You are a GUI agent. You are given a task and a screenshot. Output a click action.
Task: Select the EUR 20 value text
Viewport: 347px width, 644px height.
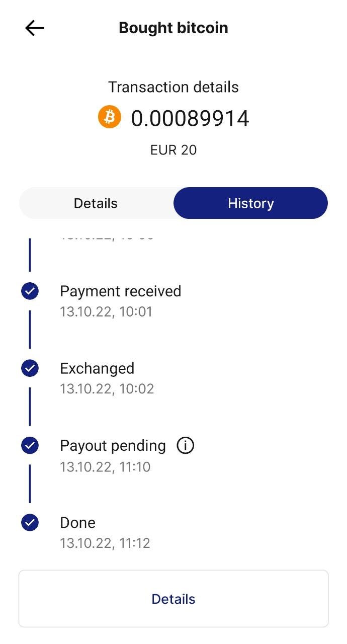pos(173,149)
